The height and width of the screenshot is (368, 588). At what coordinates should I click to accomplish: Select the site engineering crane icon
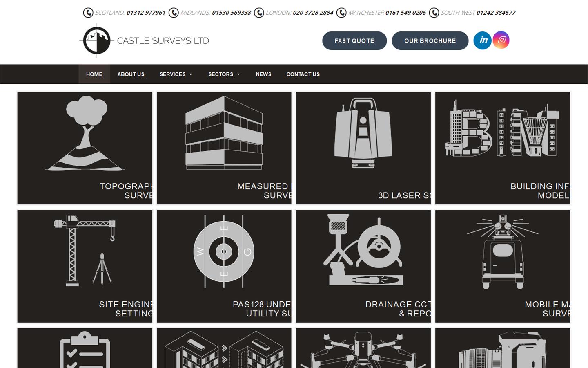(85, 250)
